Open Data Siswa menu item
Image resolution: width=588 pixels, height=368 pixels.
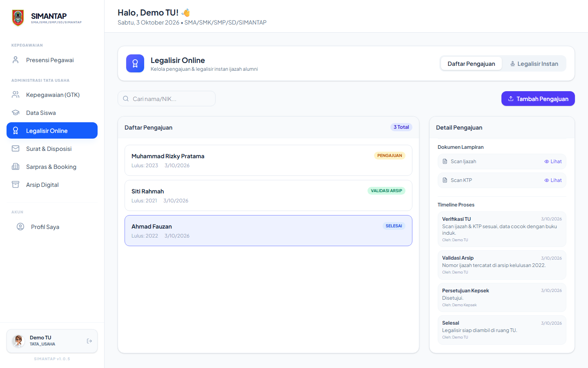pos(52,113)
